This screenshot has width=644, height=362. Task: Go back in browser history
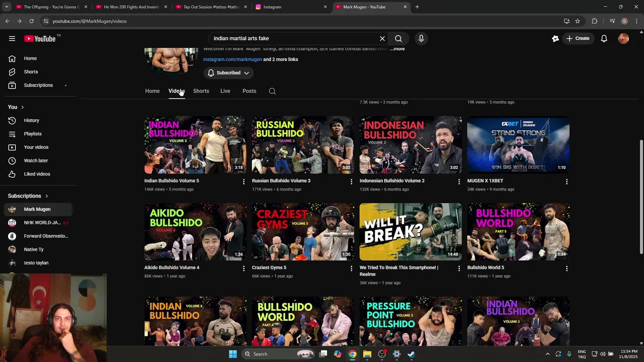click(7, 21)
